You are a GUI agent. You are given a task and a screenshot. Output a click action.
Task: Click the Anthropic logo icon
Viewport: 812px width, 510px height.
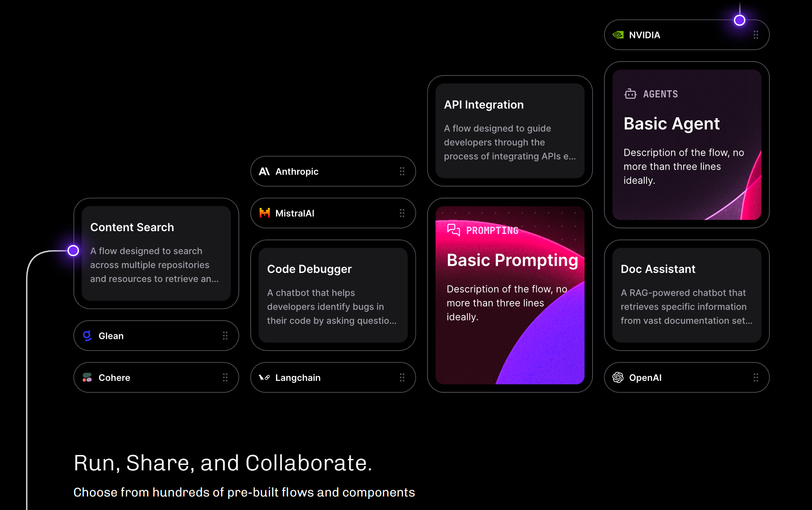tap(264, 171)
